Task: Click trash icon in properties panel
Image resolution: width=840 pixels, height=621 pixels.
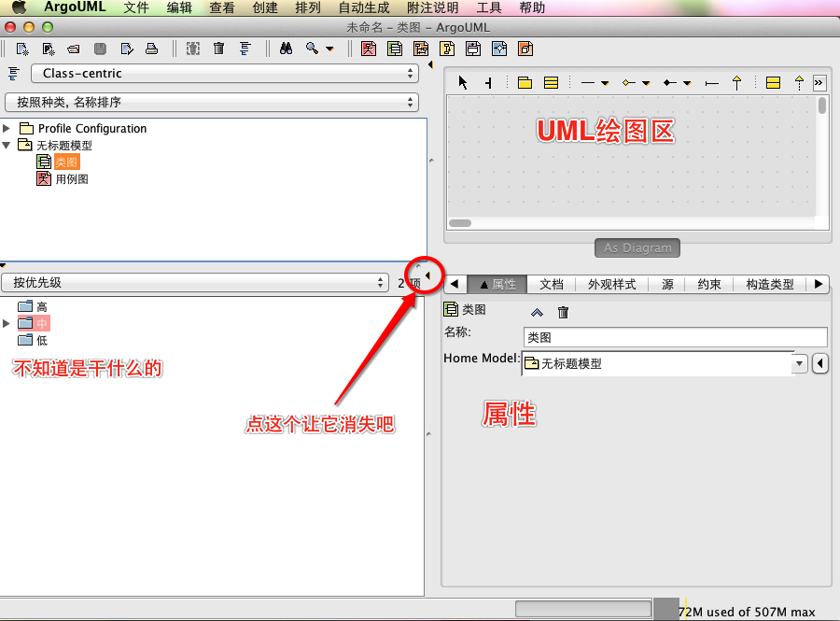Action: click(x=563, y=313)
